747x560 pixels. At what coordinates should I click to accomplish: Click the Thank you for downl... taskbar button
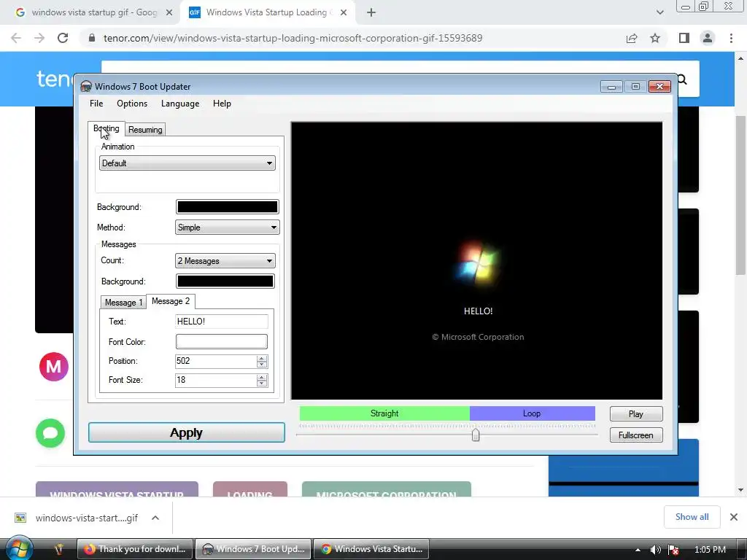coord(135,549)
